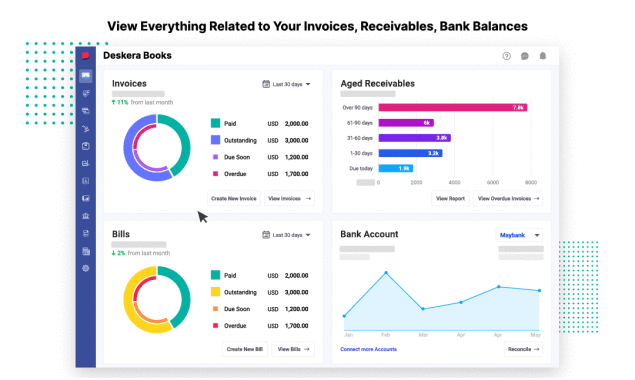Open the settings gear icon in the sidebar
This screenshot has height=380, width=635.
click(x=85, y=268)
